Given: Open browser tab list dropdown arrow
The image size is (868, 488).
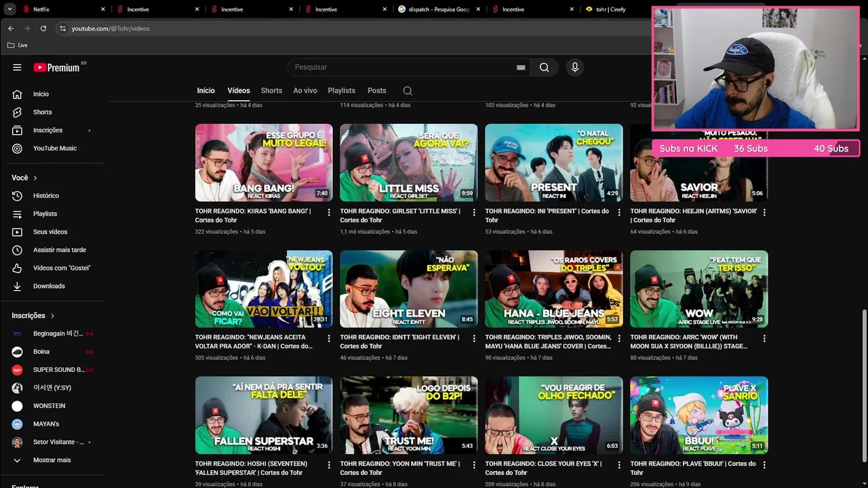Looking at the screenshot, I should [x=9, y=9].
